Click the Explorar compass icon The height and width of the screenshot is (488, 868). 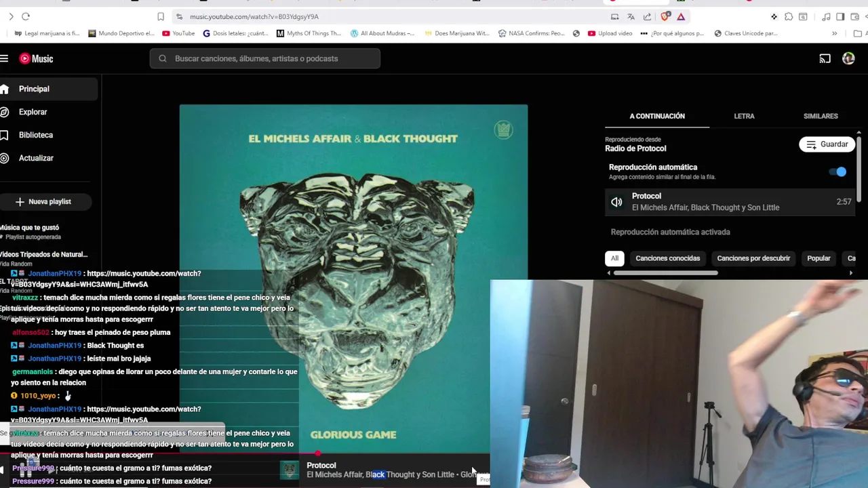click(x=4, y=112)
